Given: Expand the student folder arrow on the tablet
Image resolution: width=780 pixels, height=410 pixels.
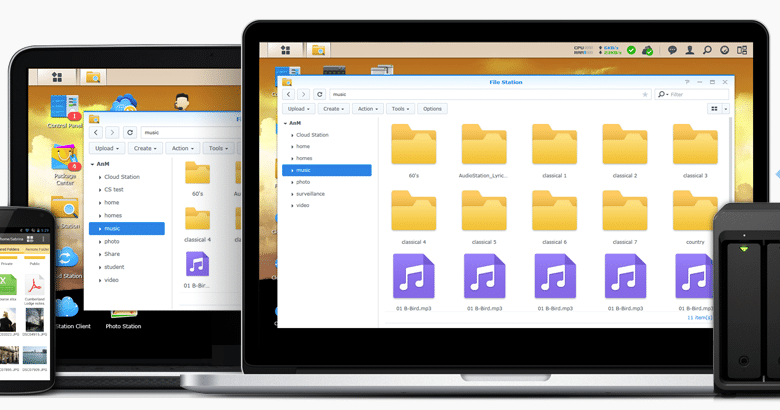Looking at the screenshot, I should (x=99, y=267).
